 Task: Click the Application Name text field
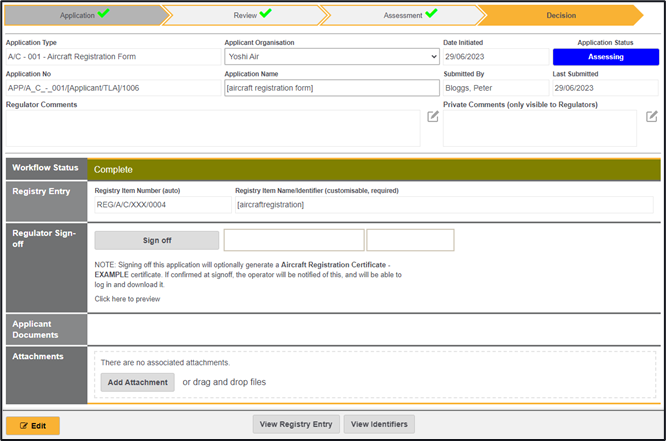pos(331,88)
